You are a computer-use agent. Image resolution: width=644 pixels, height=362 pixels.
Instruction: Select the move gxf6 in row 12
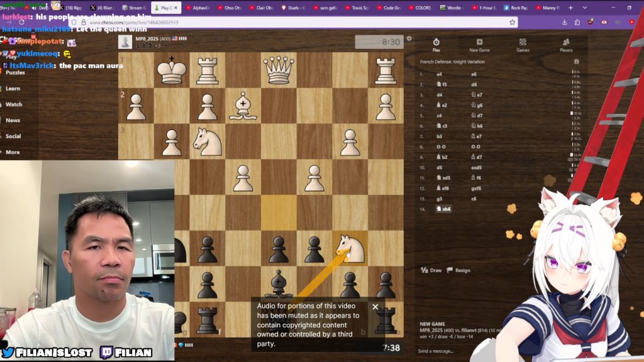tap(477, 189)
